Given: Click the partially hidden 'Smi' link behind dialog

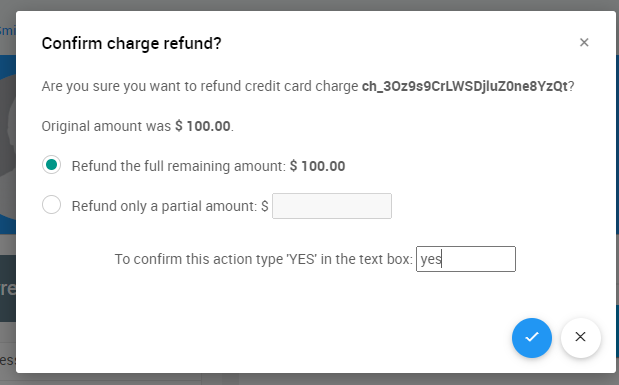Looking at the screenshot, I should pos(7,30).
